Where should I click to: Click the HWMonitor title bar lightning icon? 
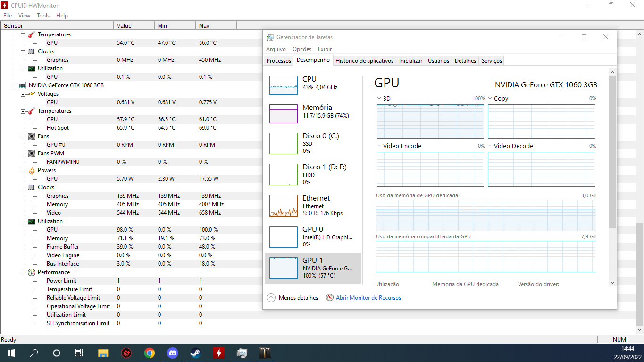coord(5,5)
